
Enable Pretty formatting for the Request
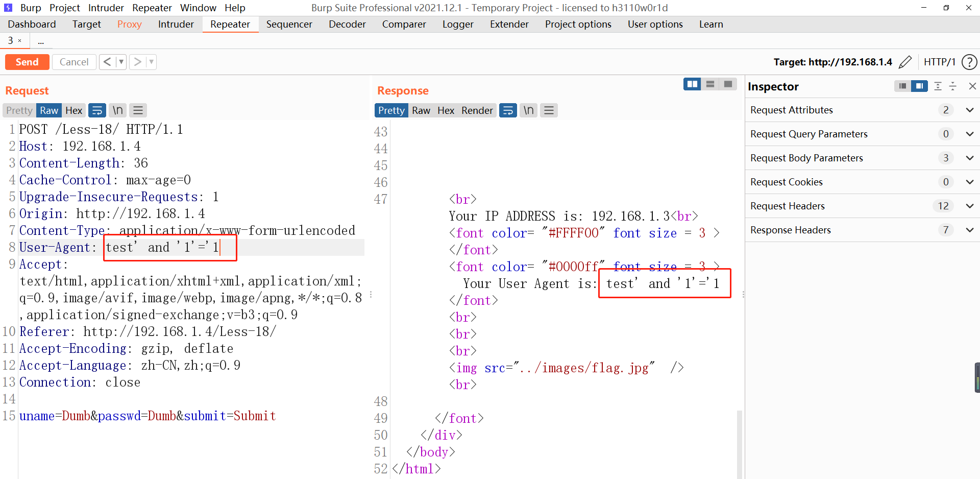pyautogui.click(x=18, y=110)
